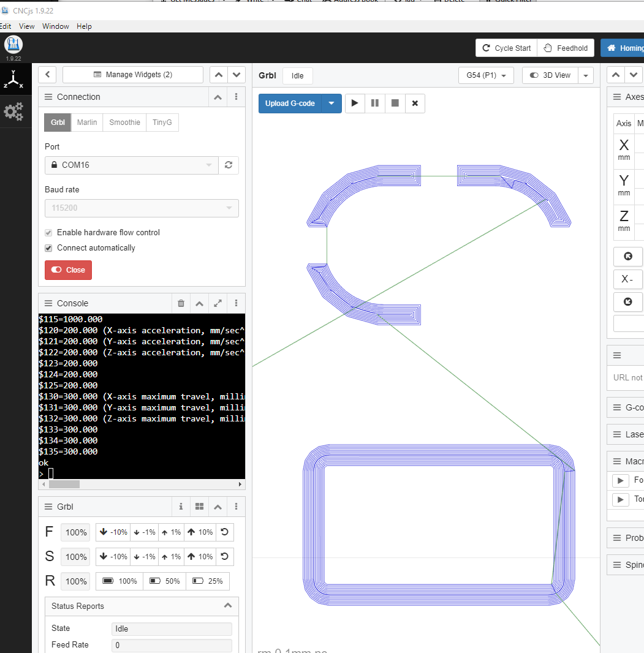The width and height of the screenshot is (644, 653).
Task: Click right column up arrow
Action: (x=616, y=75)
